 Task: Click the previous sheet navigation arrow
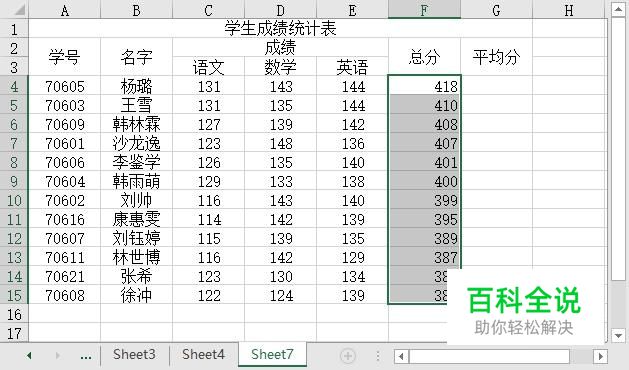29,356
